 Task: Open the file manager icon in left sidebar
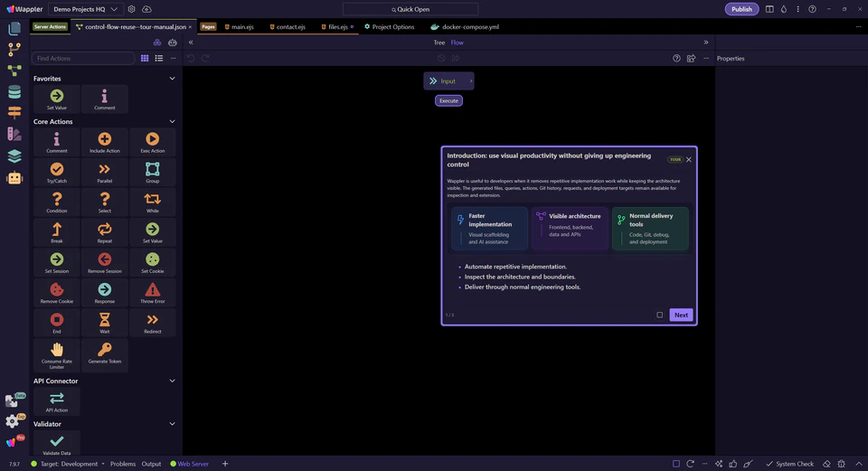click(14, 28)
